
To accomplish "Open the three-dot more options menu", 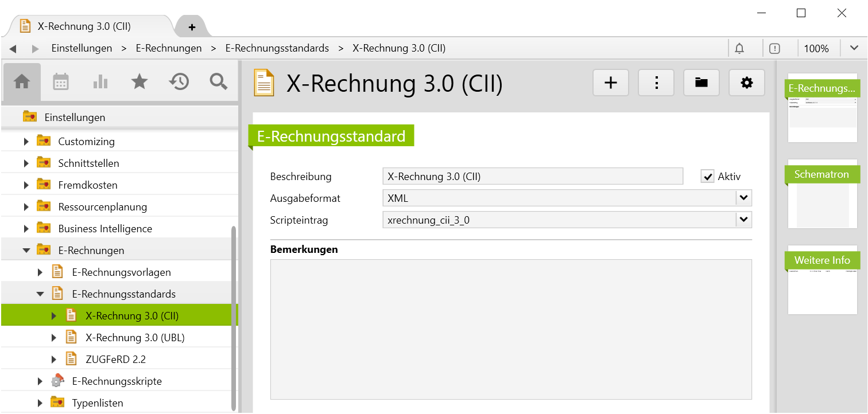I will coord(656,83).
